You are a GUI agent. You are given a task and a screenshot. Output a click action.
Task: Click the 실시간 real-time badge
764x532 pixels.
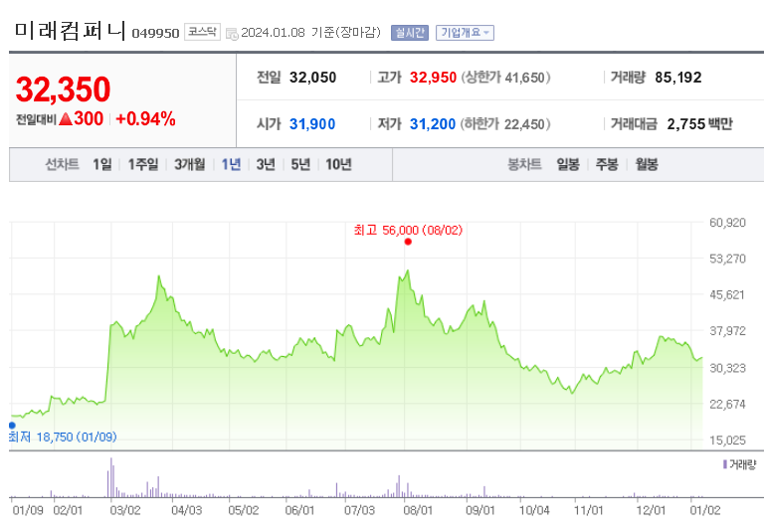click(x=410, y=33)
